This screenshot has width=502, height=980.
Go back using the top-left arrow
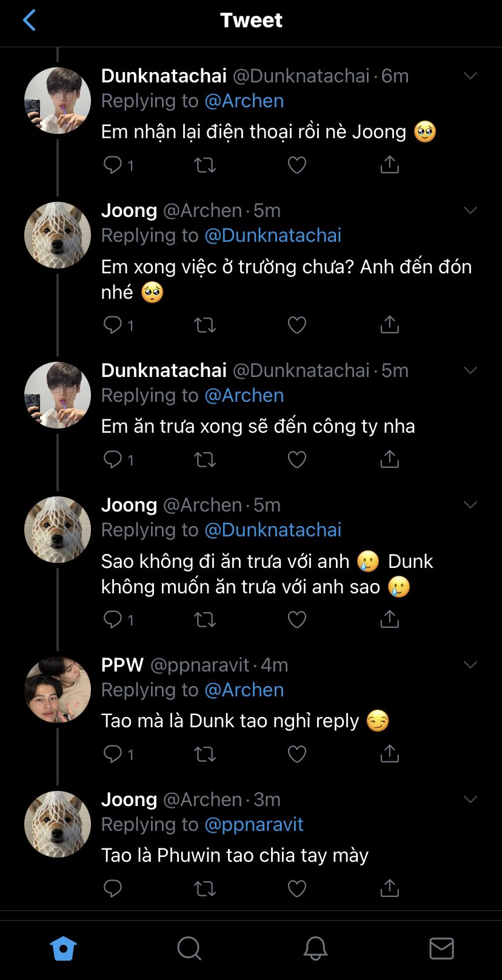29,20
